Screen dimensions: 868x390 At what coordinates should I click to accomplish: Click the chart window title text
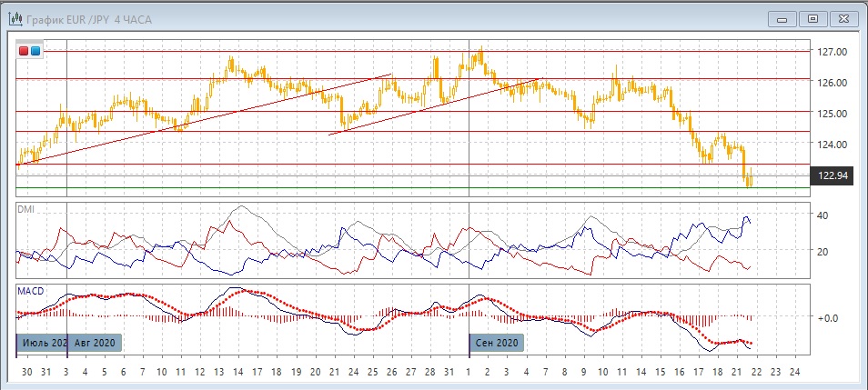(82, 18)
